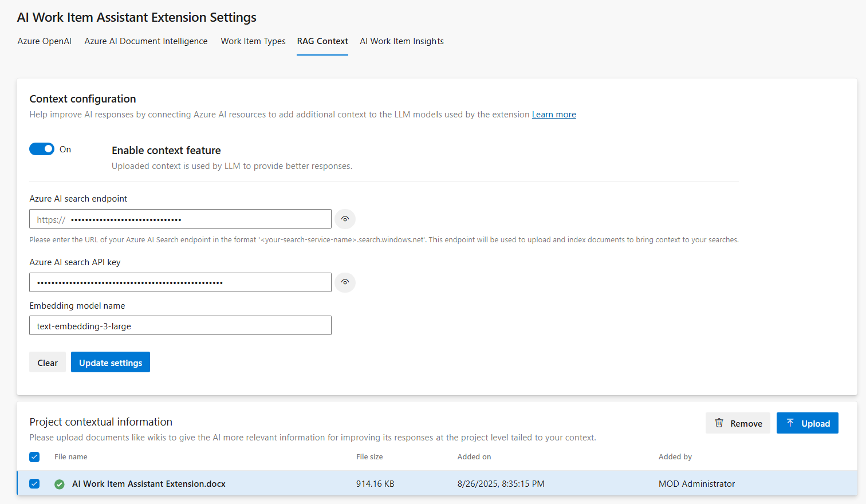Viewport: 866px width, 504px height.
Task: Show the hidden Azure AI search API key
Action: [x=345, y=282]
